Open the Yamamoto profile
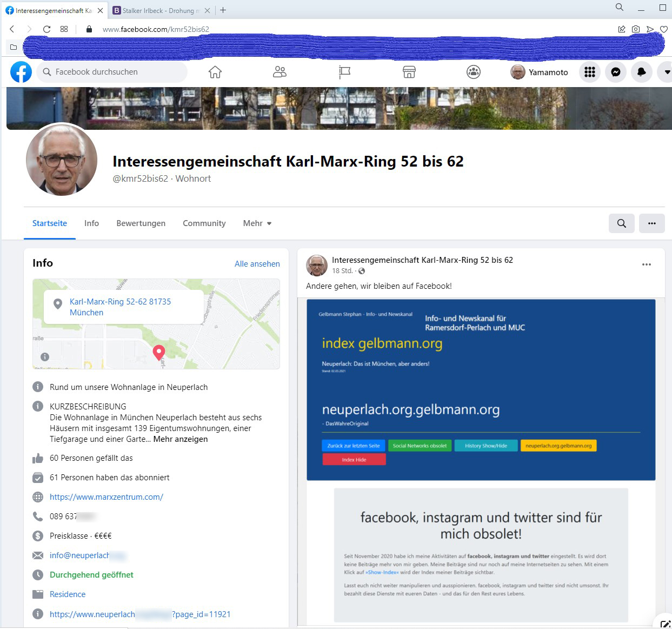This screenshot has height=629, width=672. 540,72
